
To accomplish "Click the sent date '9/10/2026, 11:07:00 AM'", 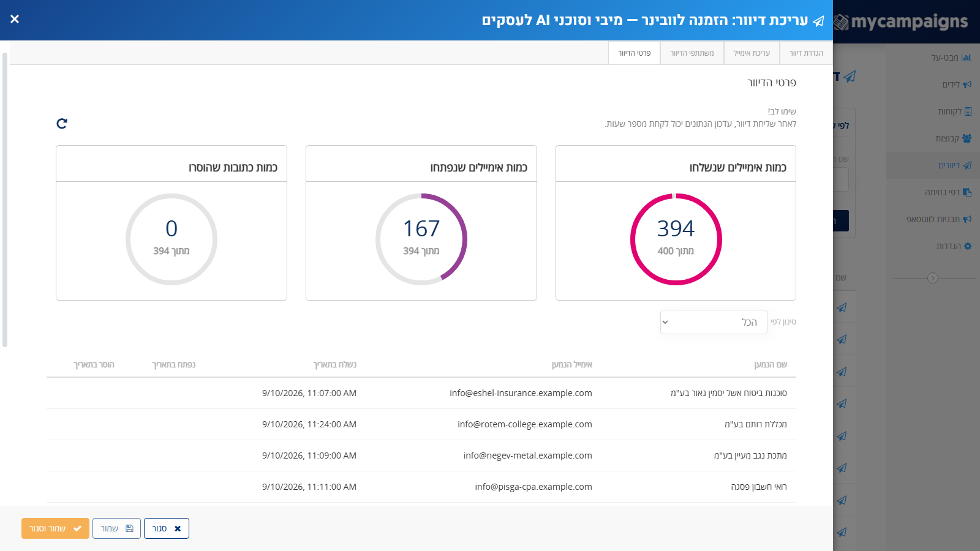I will [309, 393].
